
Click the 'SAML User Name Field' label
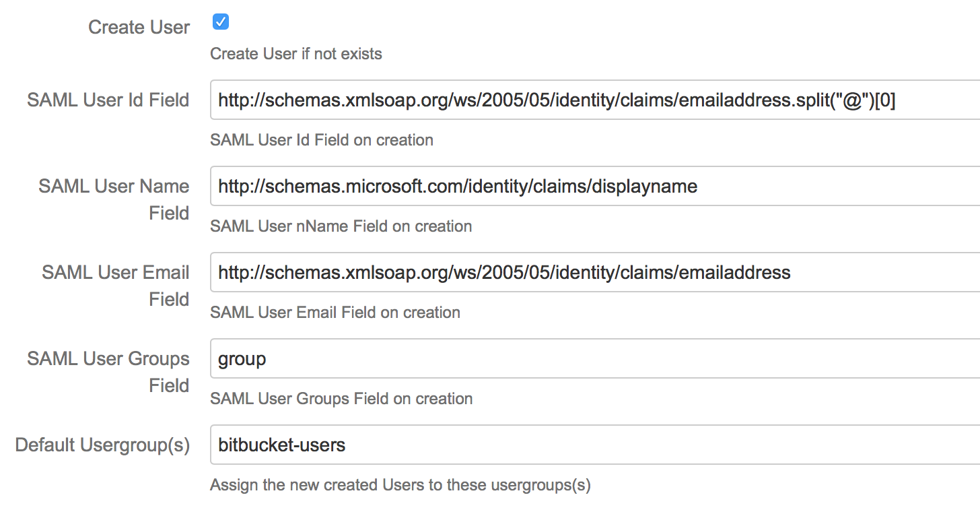114,199
